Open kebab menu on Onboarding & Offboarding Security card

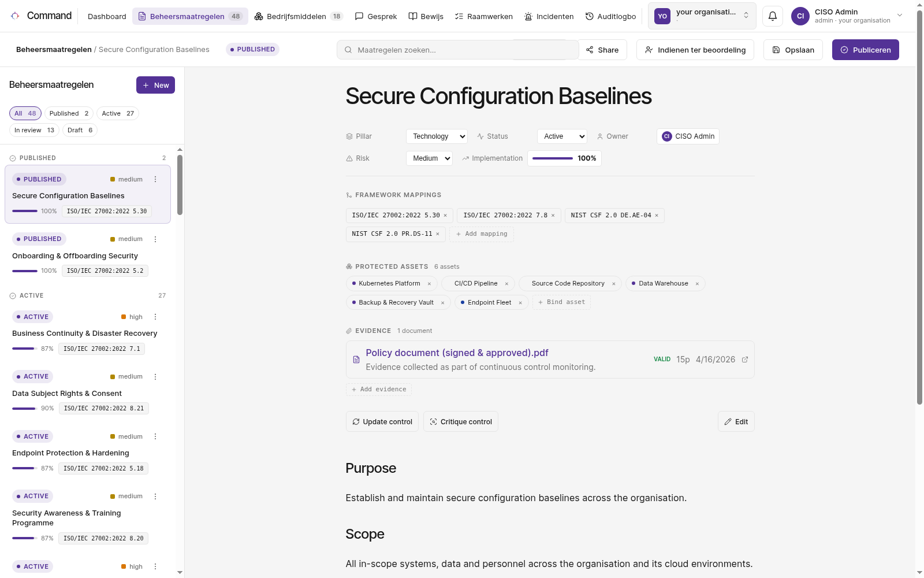155,239
